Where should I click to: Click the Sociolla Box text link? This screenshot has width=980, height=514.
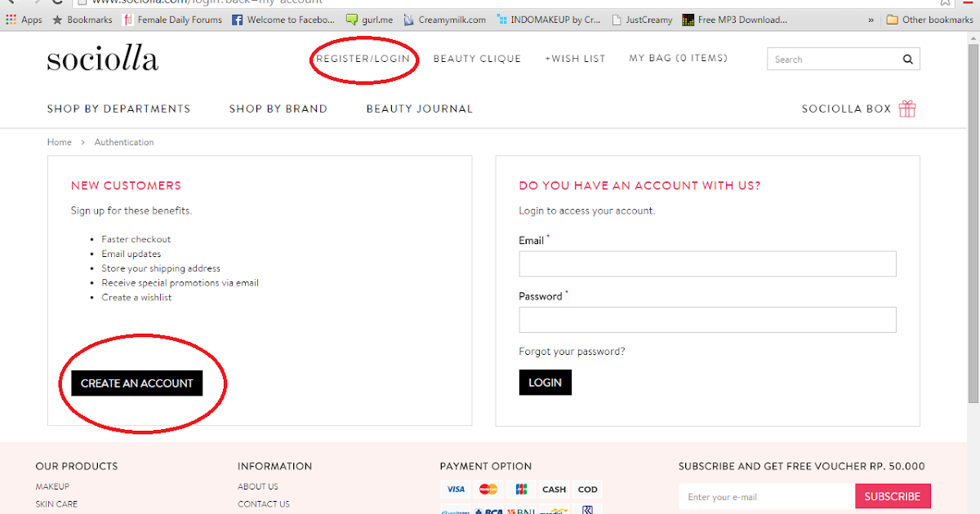(846, 109)
